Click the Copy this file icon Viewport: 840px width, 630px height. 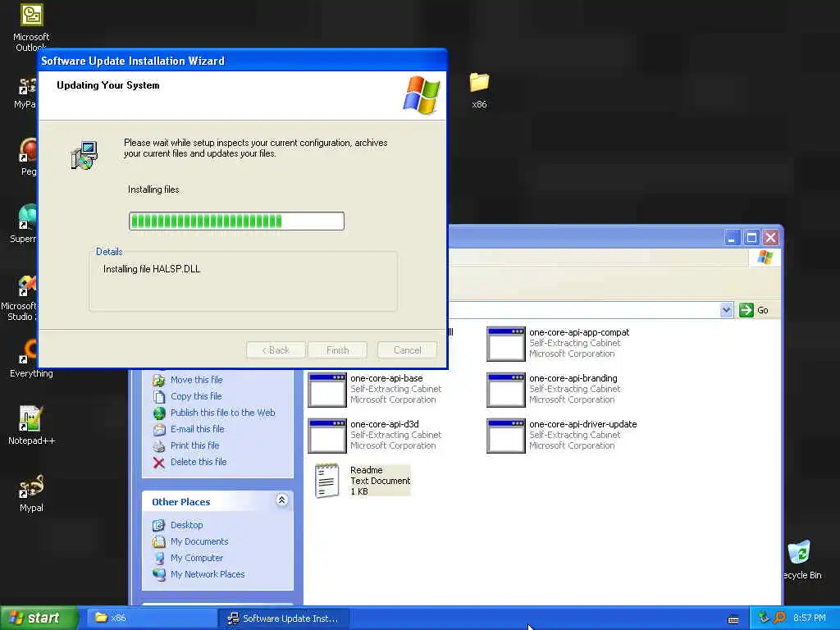pyautogui.click(x=158, y=396)
